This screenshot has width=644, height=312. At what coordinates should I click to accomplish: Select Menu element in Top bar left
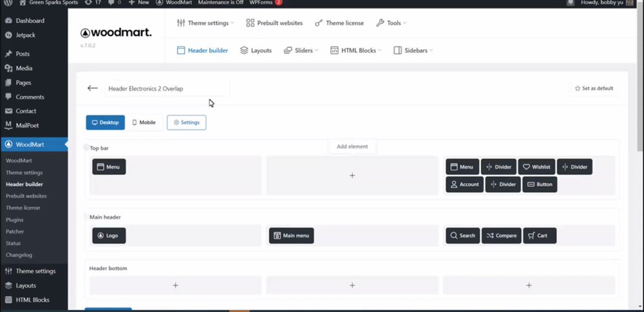[109, 167]
